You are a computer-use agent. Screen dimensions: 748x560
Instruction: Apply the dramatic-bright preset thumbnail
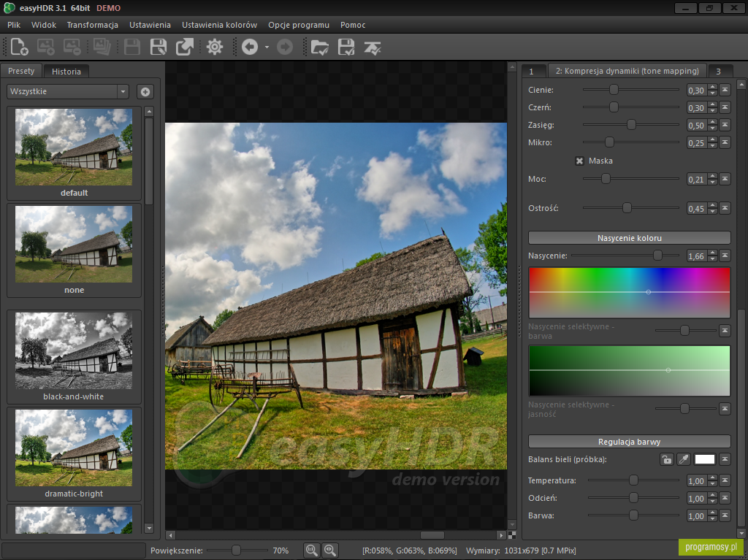(74, 448)
